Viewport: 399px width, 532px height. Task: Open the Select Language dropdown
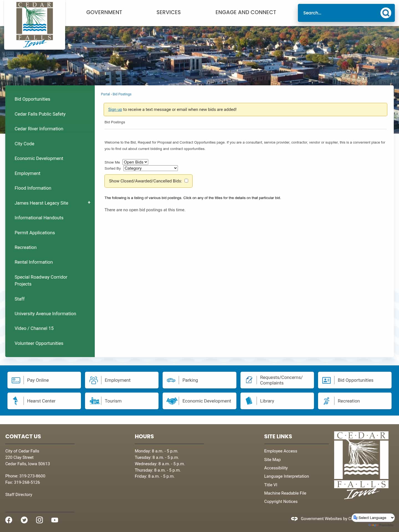[x=373, y=518]
